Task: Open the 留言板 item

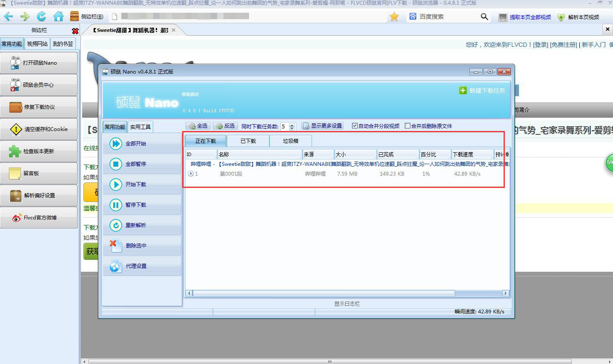Action: 39,173
